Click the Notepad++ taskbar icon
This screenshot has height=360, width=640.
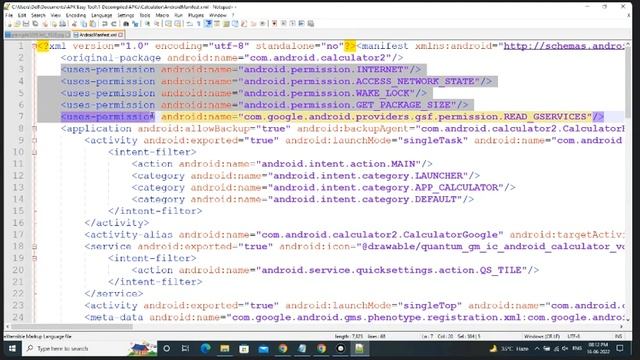(x=360, y=349)
